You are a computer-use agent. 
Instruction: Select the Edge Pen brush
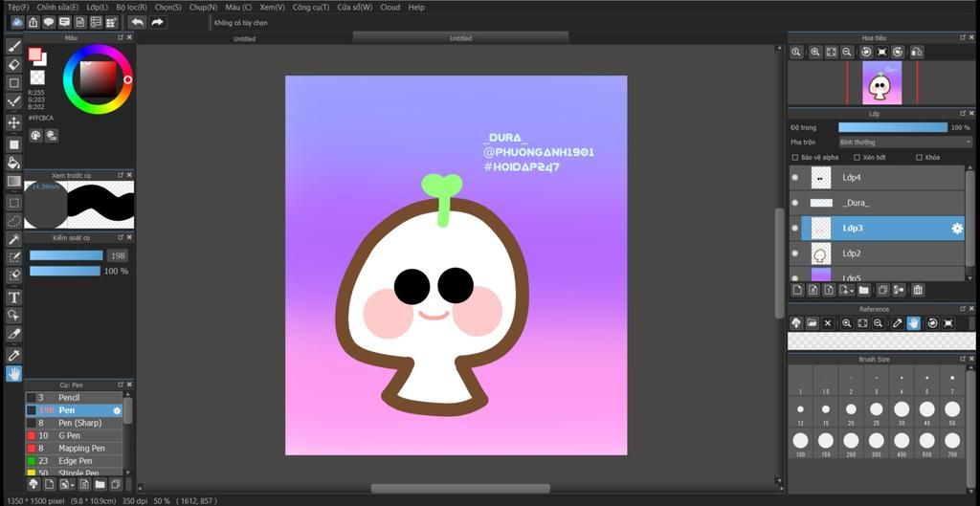(75, 461)
